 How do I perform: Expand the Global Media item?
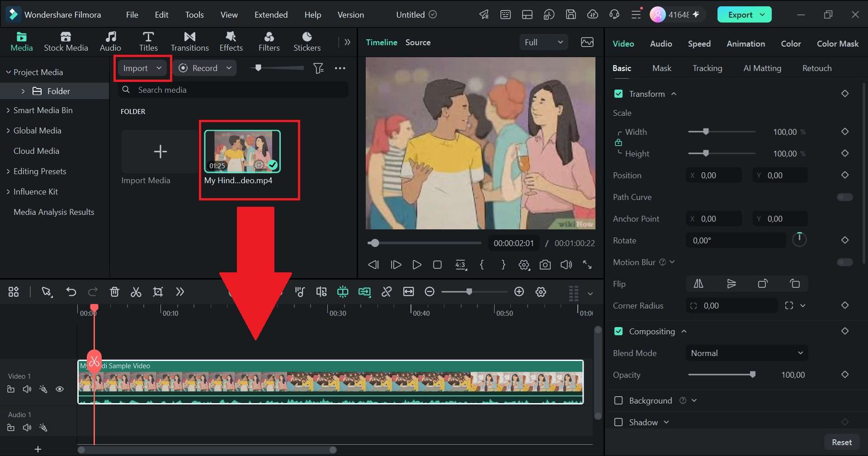[x=8, y=130]
